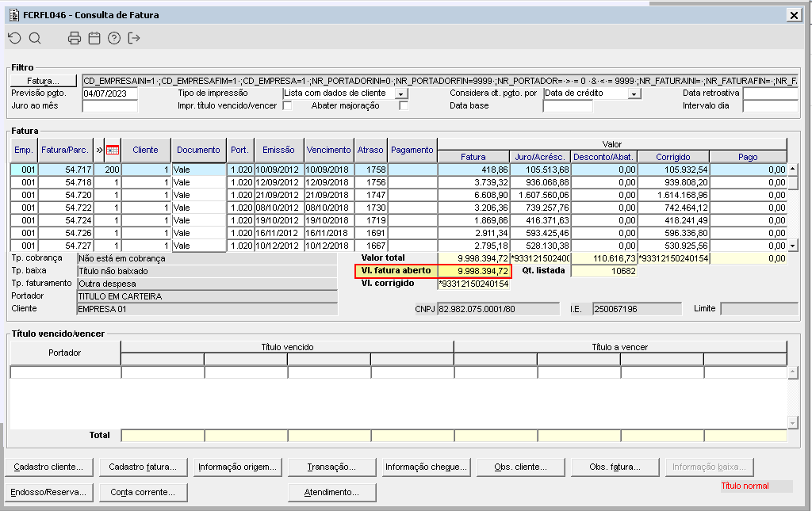Click Desconto/Abat. column header

[603, 157]
